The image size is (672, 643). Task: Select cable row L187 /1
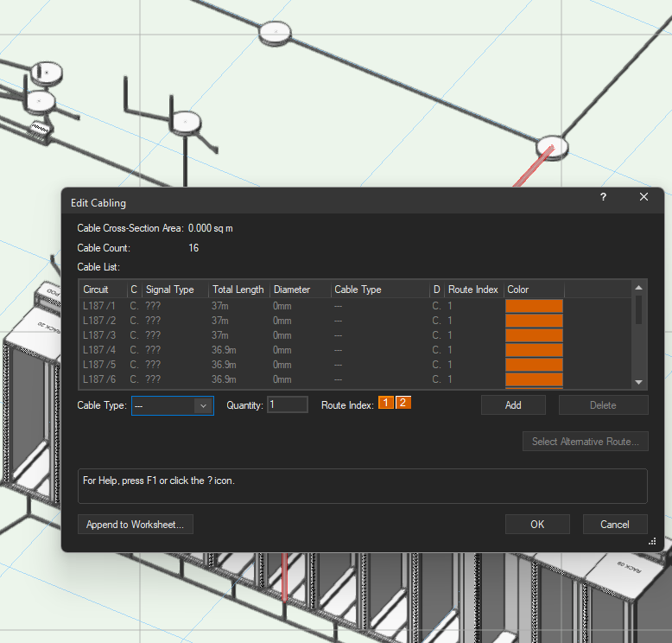99,306
